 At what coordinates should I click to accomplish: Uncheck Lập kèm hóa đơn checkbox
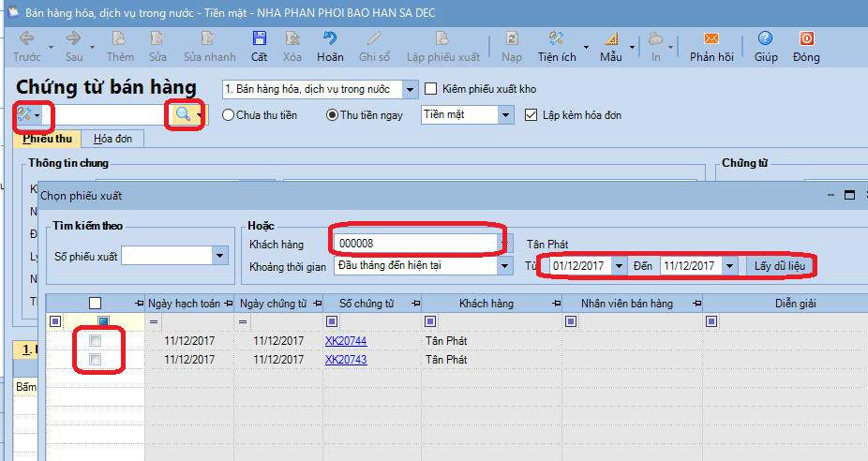tap(531, 114)
